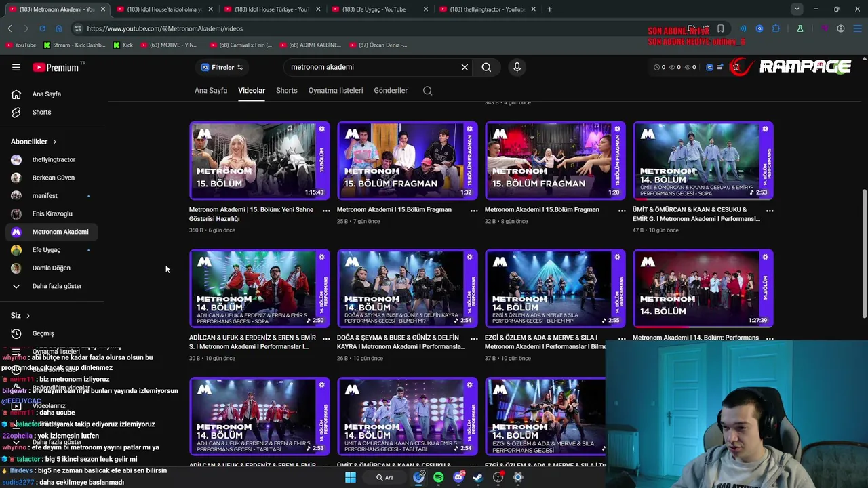Open more options for Yeni Sahne Gösterisi video

[326, 211]
